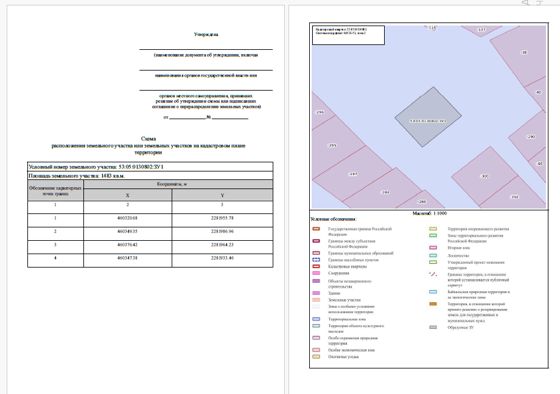Viewport: 560px width, 394px height.
Task: Click the red diagonal line legend symbol
Action: (433, 274)
